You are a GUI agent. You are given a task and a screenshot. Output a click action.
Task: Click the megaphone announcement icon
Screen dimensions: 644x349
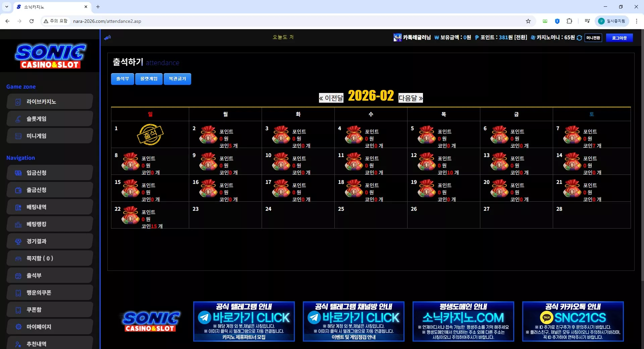[107, 38]
